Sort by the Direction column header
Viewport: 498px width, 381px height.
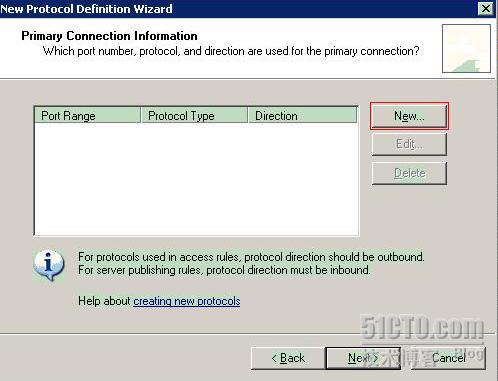tap(303, 115)
